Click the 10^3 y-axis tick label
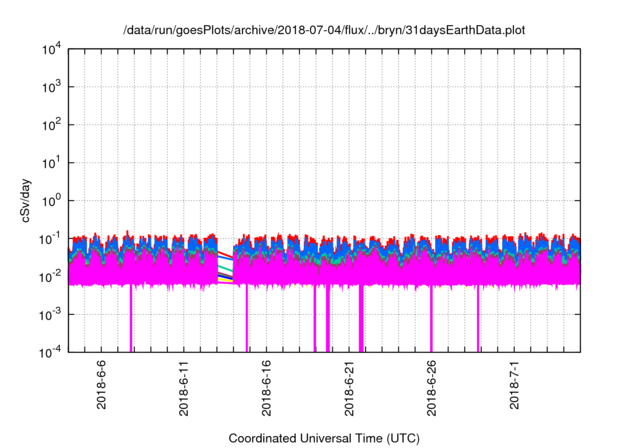The image size is (640, 448). 52,87
